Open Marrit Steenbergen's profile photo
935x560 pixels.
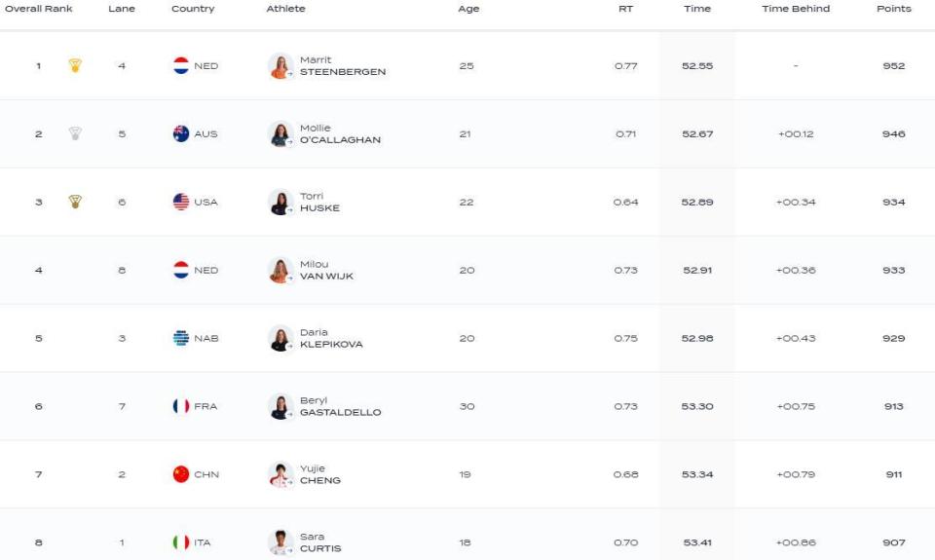pyautogui.click(x=280, y=65)
